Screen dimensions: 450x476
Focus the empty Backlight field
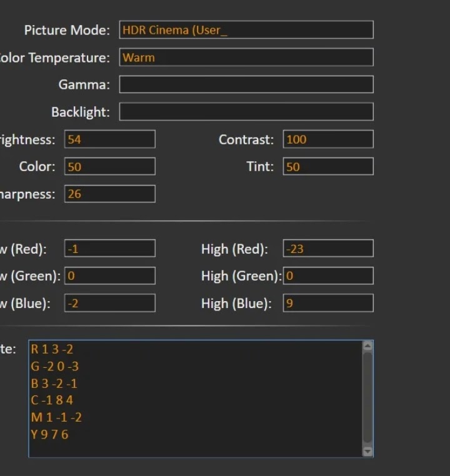pos(246,112)
